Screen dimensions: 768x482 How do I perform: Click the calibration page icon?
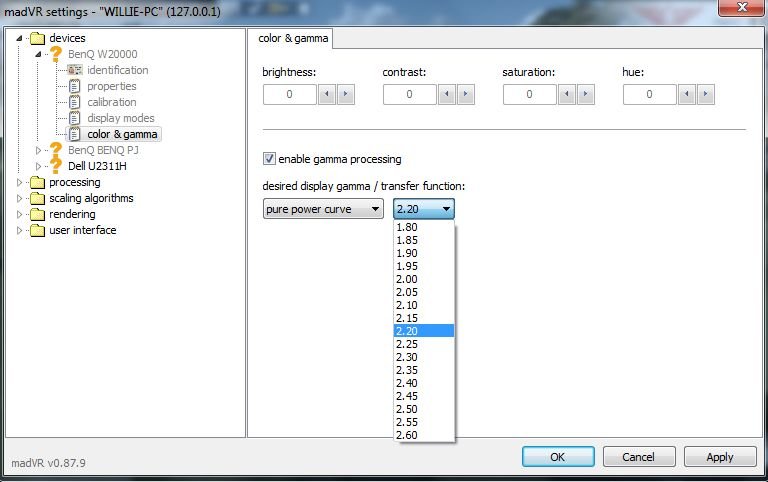pyautogui.click(x=74, y=102)
